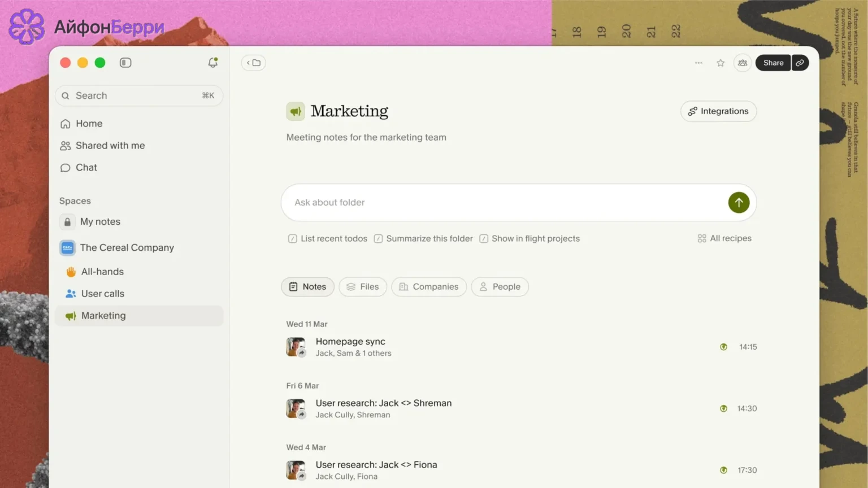Click the folder description Meeting notes text
Image resolution: width=868 pixels, height=488 pixels.
point(366,137)
